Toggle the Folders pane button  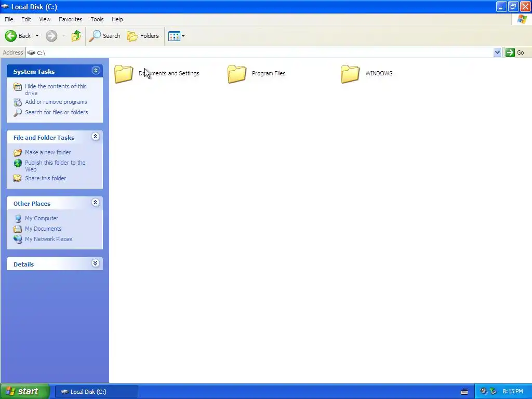click(x=143, y=36)
